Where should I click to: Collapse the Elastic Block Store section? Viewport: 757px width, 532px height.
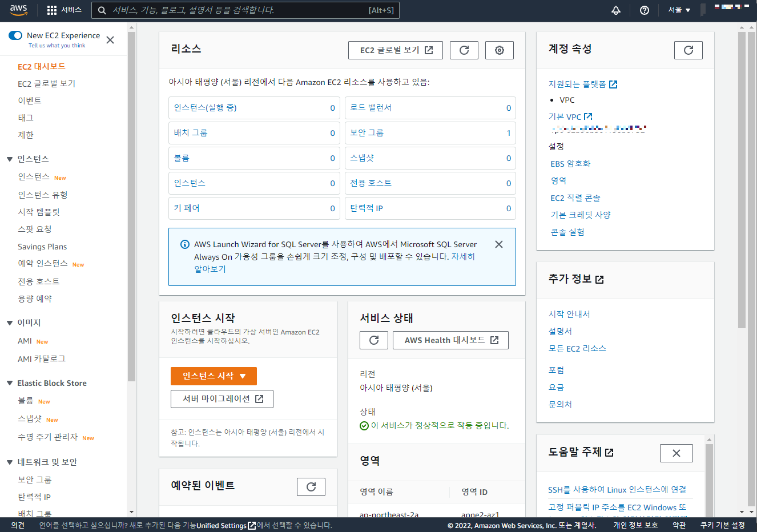10,383
